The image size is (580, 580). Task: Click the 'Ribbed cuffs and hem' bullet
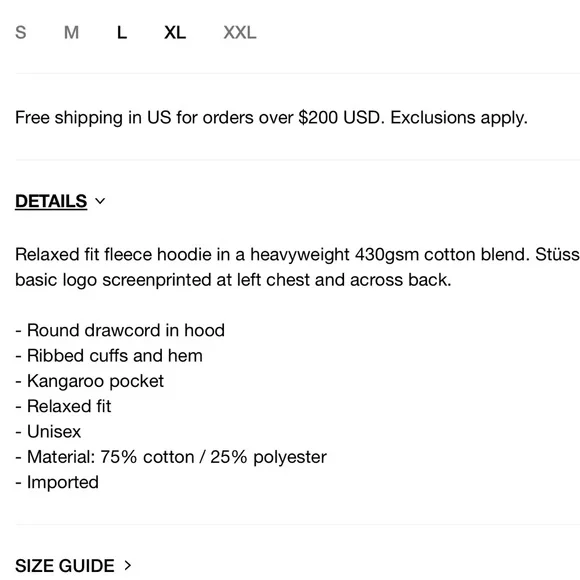(x=109, y=356)
